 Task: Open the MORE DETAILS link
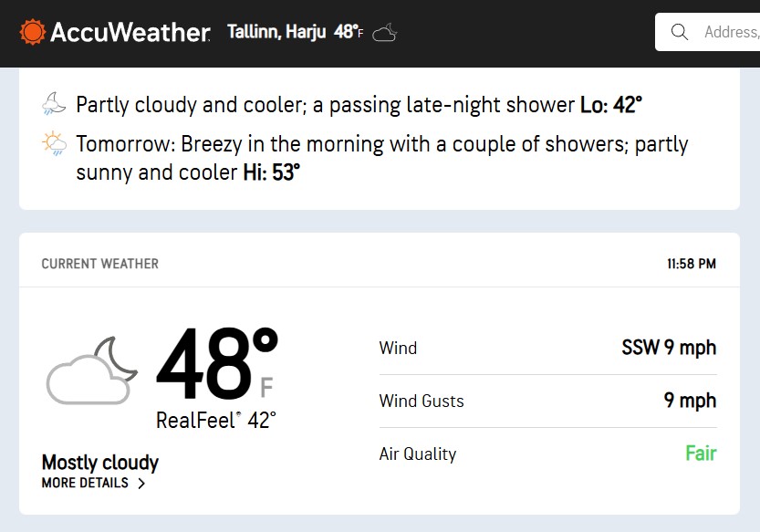86,483
